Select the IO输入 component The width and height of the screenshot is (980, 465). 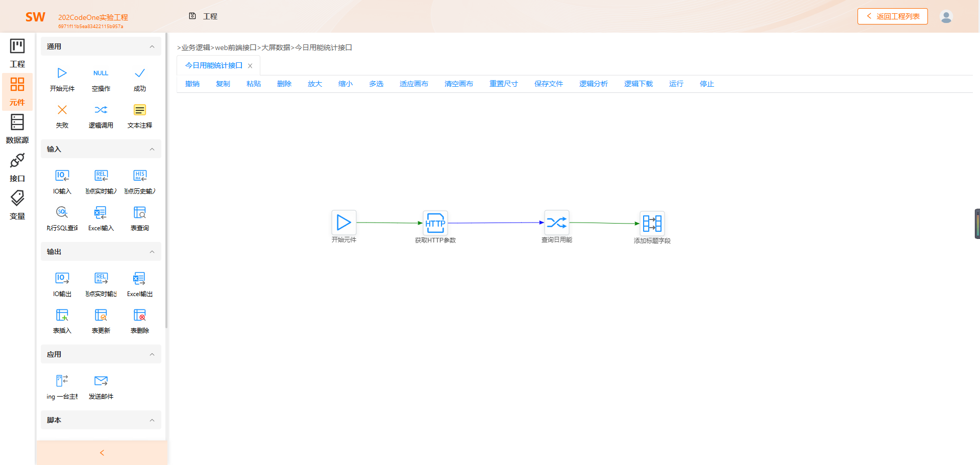point(62,182)
